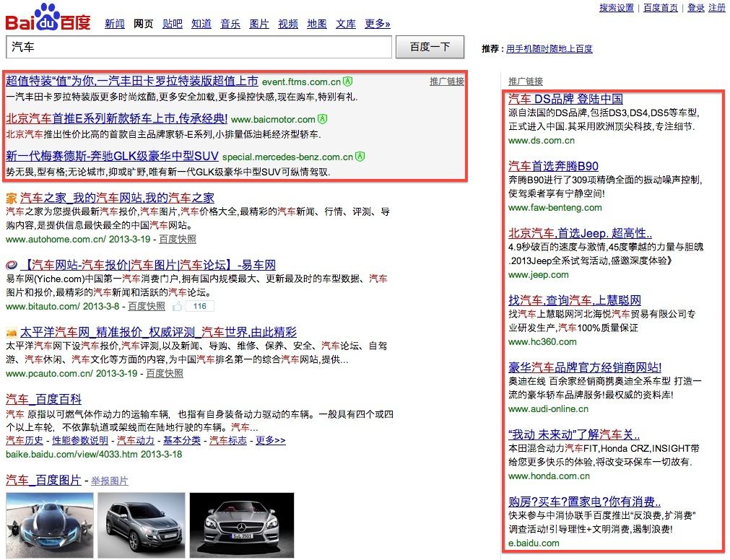Click www.hc360.com URL text
This screenshot has height=560, width=730.
coord(542,342)
